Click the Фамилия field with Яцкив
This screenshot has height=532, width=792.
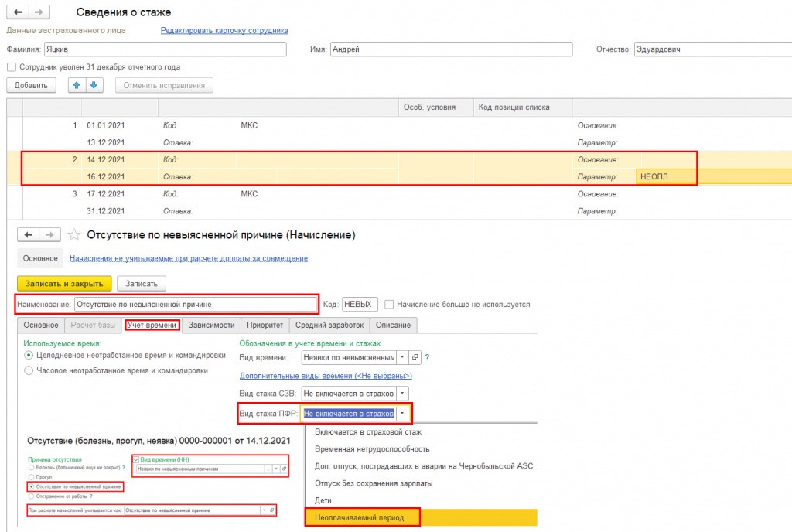pos(166,49)
